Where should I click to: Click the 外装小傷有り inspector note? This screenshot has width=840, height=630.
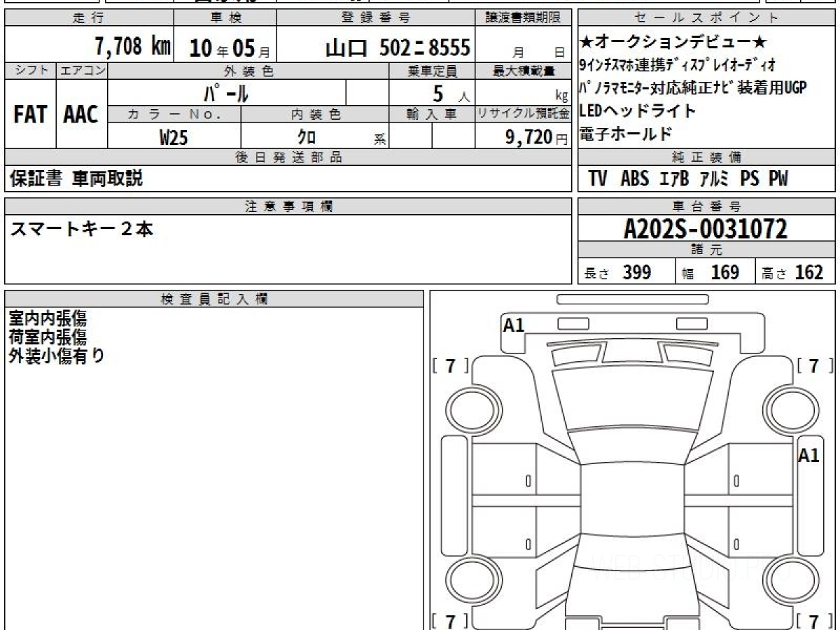56,356
